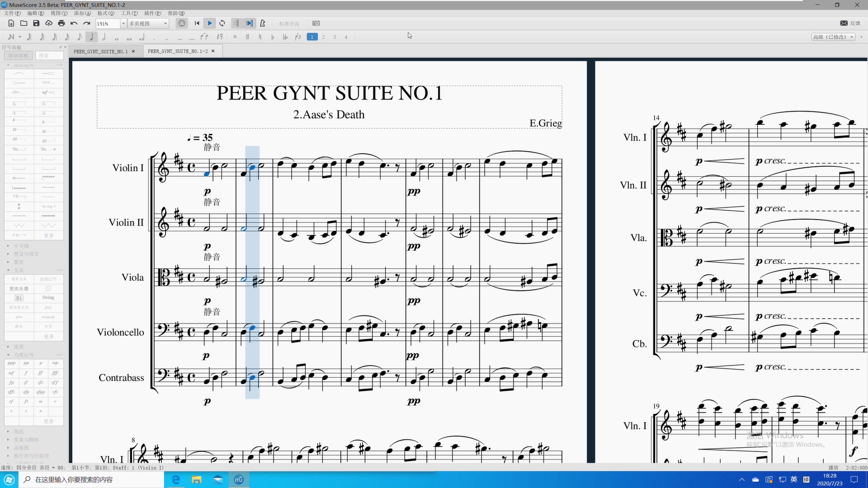Switch to PEER_GYNT_SUITE_NO.1 tab
Image resolution: width=868 pixels, height=488 pixels.
101,52
